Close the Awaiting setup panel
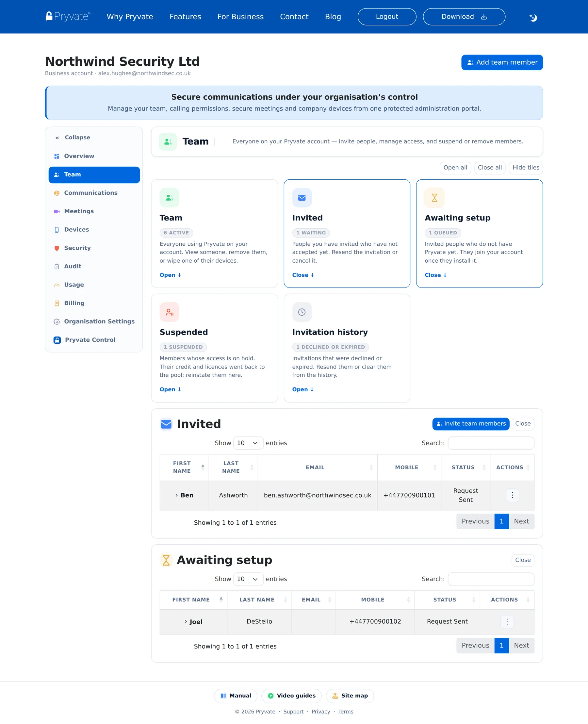This screenshot has width=588, height=724. tap(523, 560)
